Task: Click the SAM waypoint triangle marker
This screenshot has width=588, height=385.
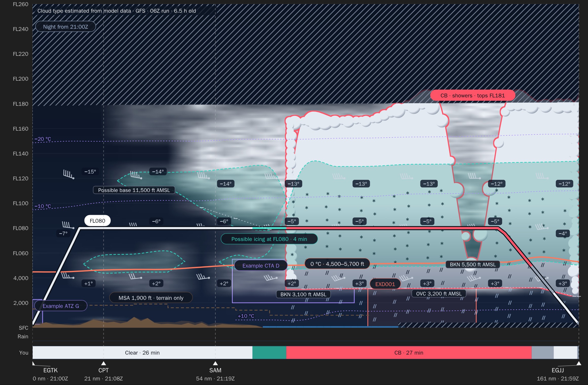Action: (215, 363)
